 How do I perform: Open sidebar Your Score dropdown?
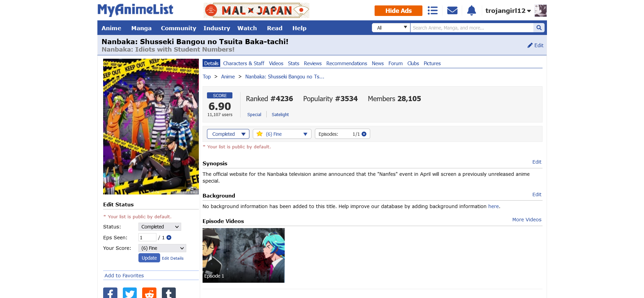tap(162, 248)
